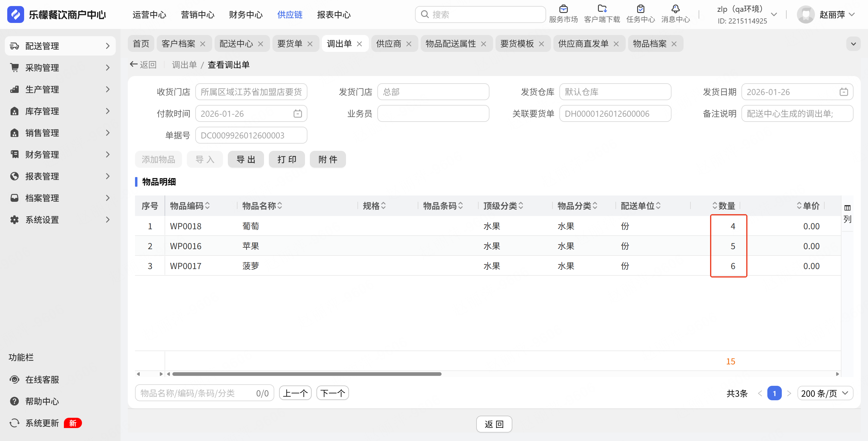
Task: Switch to the 要货单 tab
Action: click(289, 44)
